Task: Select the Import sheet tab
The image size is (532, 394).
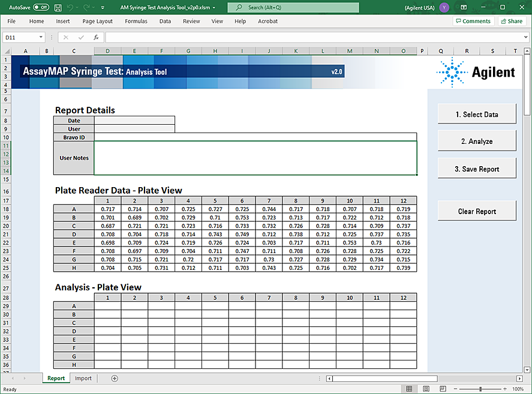Action: point(83,378)
